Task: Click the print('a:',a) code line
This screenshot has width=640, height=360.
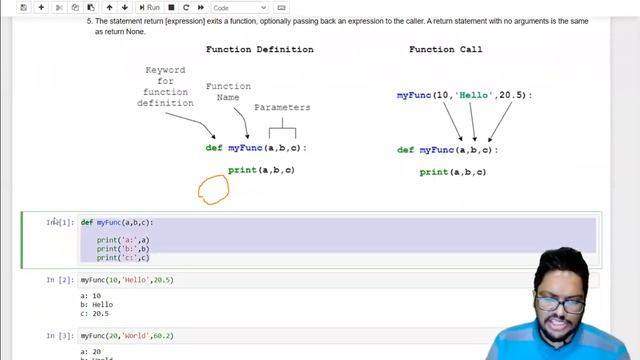Action: coord(123,240)
